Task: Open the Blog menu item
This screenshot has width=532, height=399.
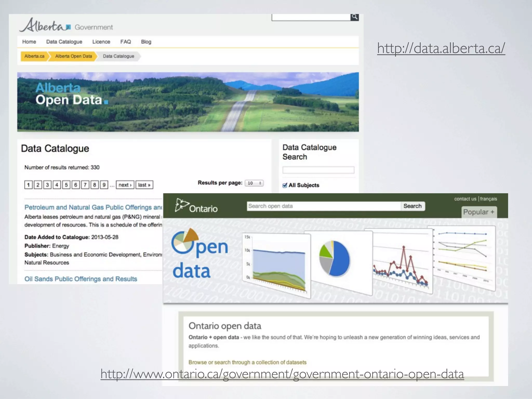Action: 146,42
